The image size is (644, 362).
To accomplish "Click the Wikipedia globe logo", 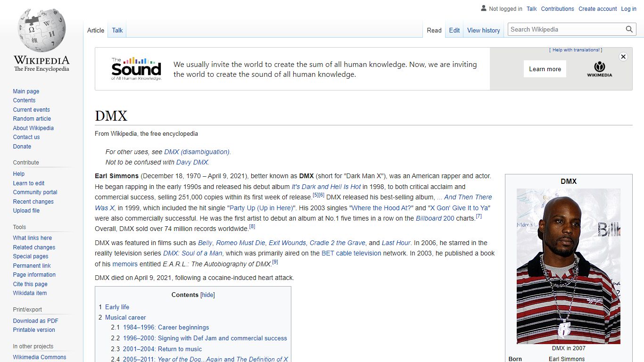I will click(x=41, y=30).
